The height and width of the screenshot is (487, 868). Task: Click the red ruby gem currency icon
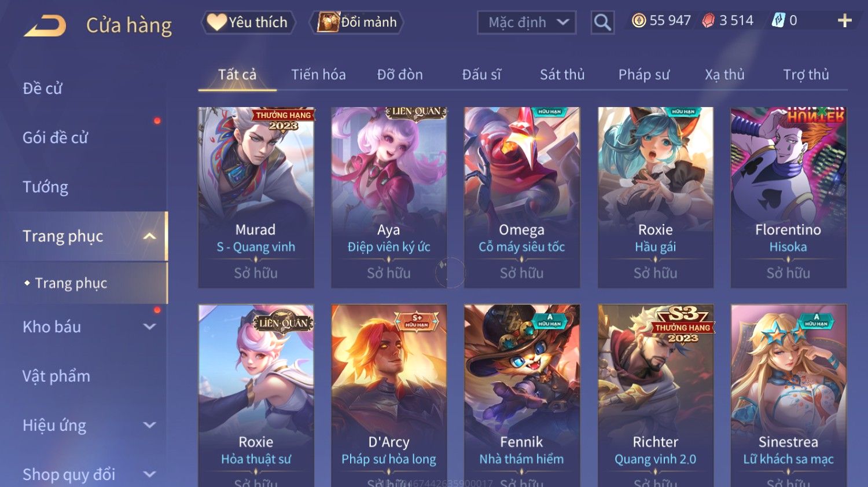(x=709, y=21)
